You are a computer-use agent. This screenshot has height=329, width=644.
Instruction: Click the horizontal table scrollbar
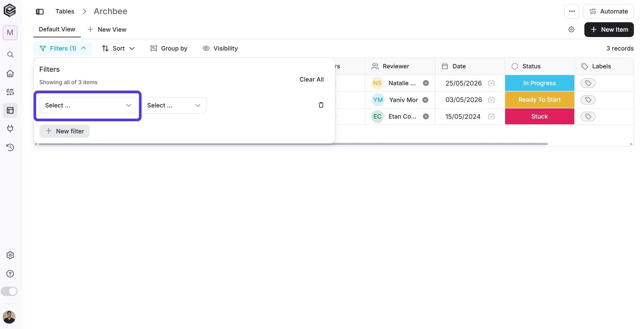pos(293,144)
